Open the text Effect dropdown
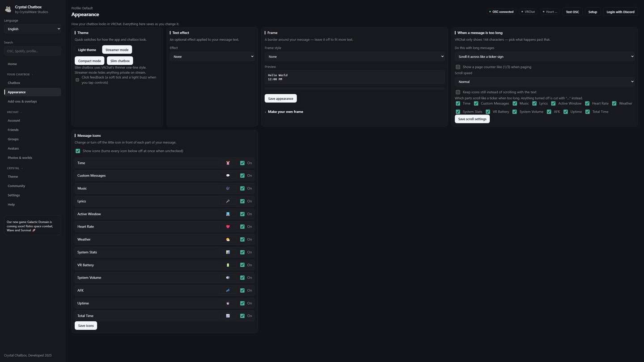Screen dimensions: 644x362 (x=212, y=57)
